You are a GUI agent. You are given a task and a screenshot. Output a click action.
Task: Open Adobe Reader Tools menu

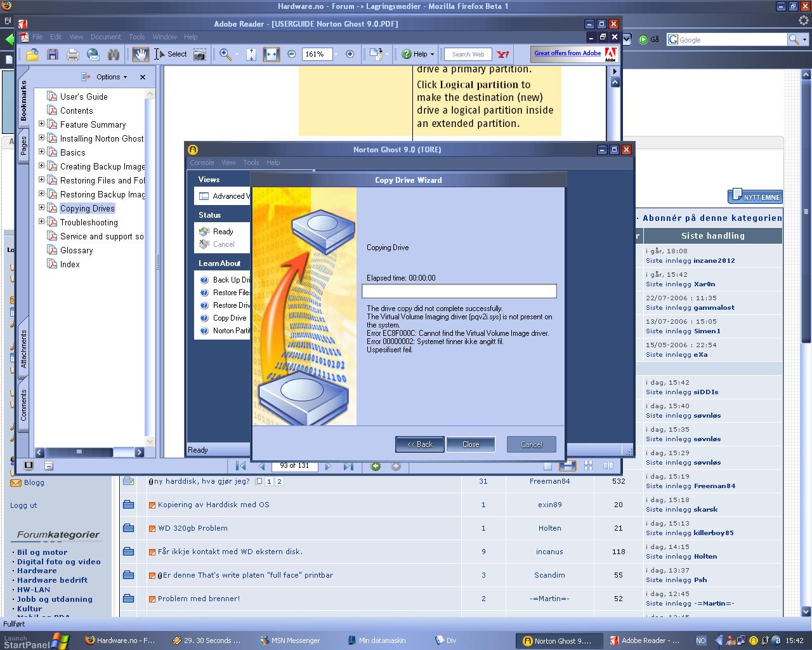tap(137, 37)
